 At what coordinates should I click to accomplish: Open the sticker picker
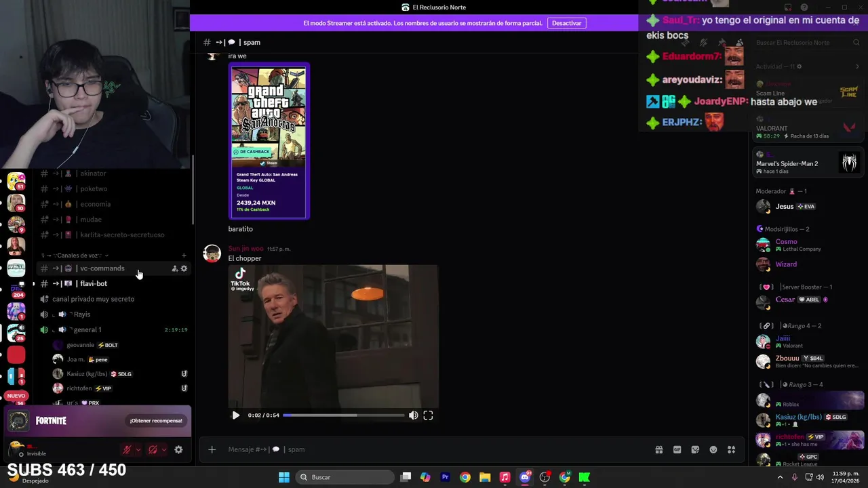(695, 449)
